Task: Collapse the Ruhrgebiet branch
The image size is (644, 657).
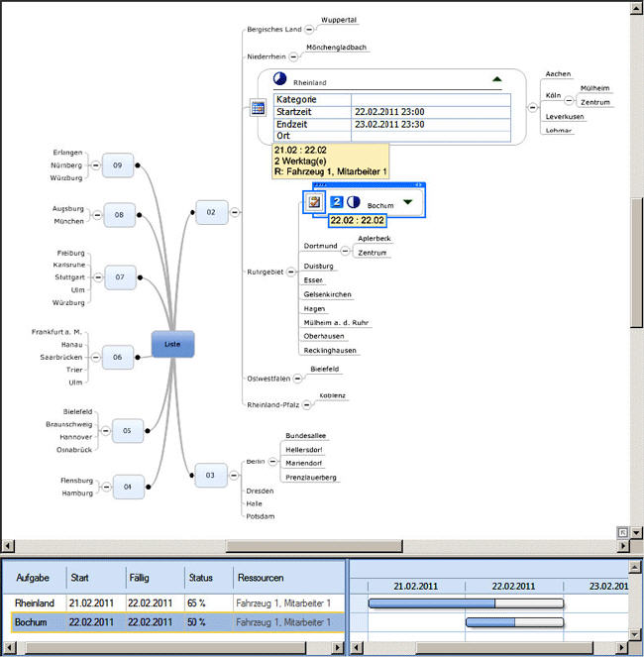Action: (x=292, y=272)
